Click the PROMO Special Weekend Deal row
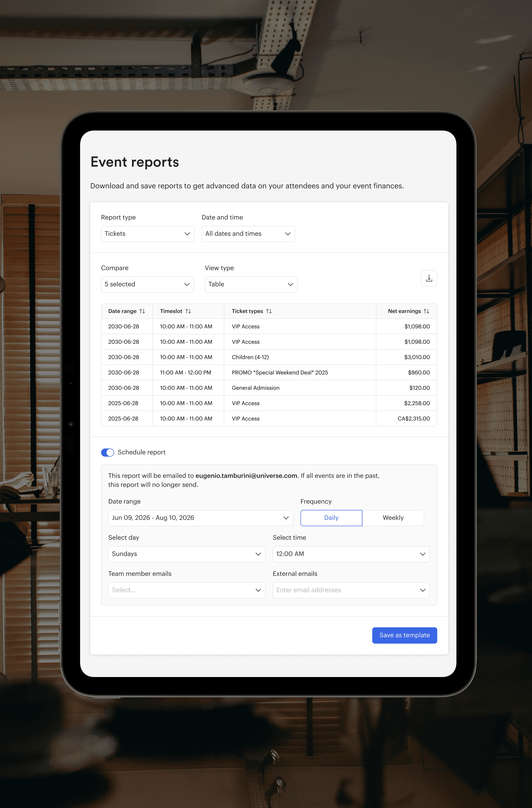532x808 pixels. (x=280, y=373)
